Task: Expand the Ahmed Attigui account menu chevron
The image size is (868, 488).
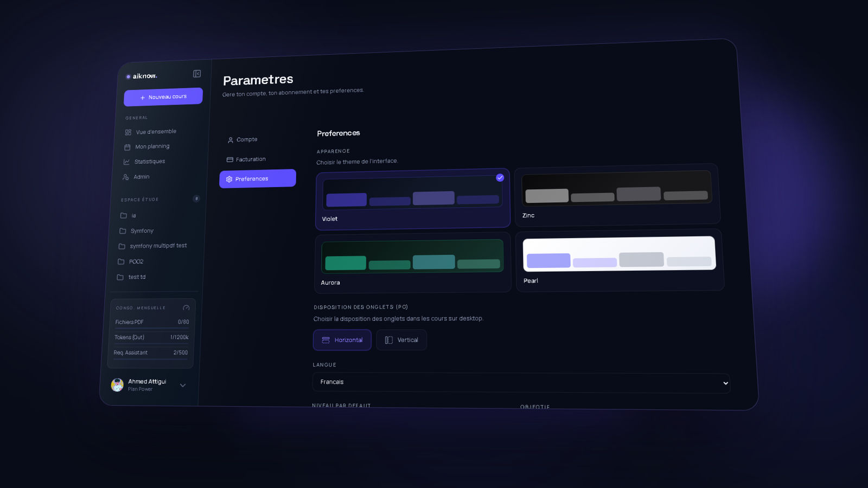Action: click(x=183, y=386)
